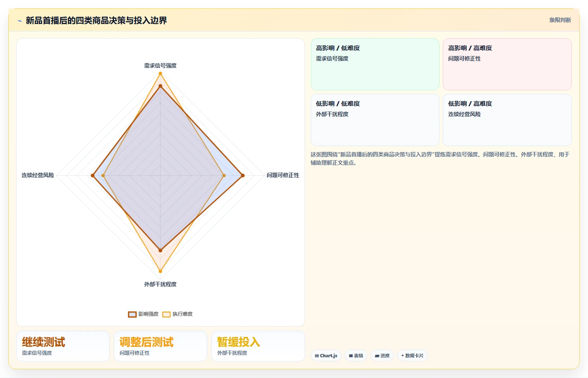
Task: Click 需求信号强度 subtitle under 继续测试
Action: [37, 353]
